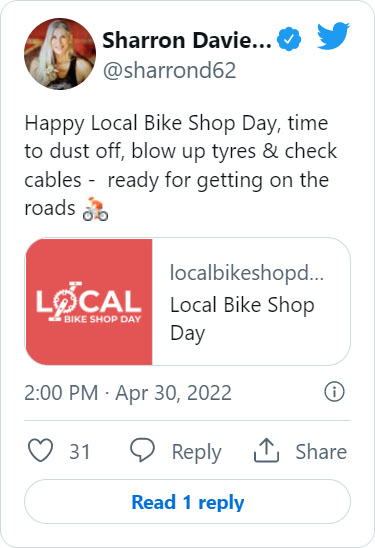Screen dimensions: 375x548
Task: Open the @sharrond62 handle link
Action: (x=170, y=70)
